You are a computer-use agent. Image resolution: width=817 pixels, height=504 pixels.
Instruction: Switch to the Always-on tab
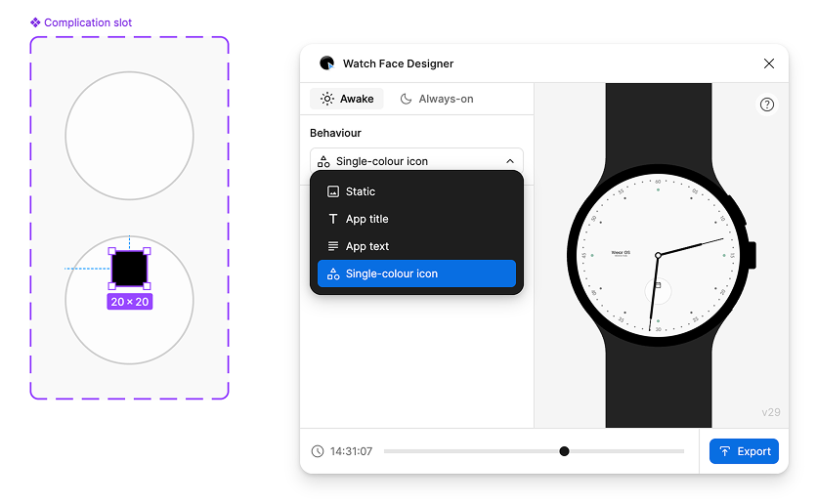(437, 99)
